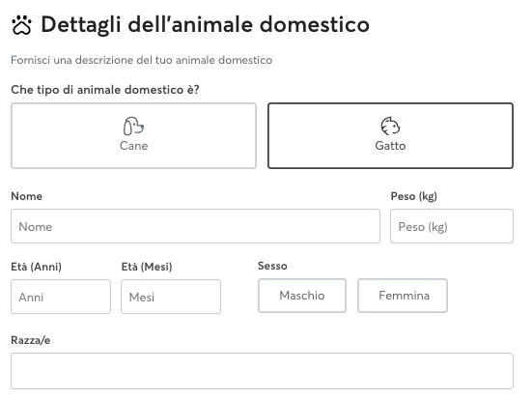Click the Età (Anni) label
Screen dimensions: 532x399
tap(37, 267)
